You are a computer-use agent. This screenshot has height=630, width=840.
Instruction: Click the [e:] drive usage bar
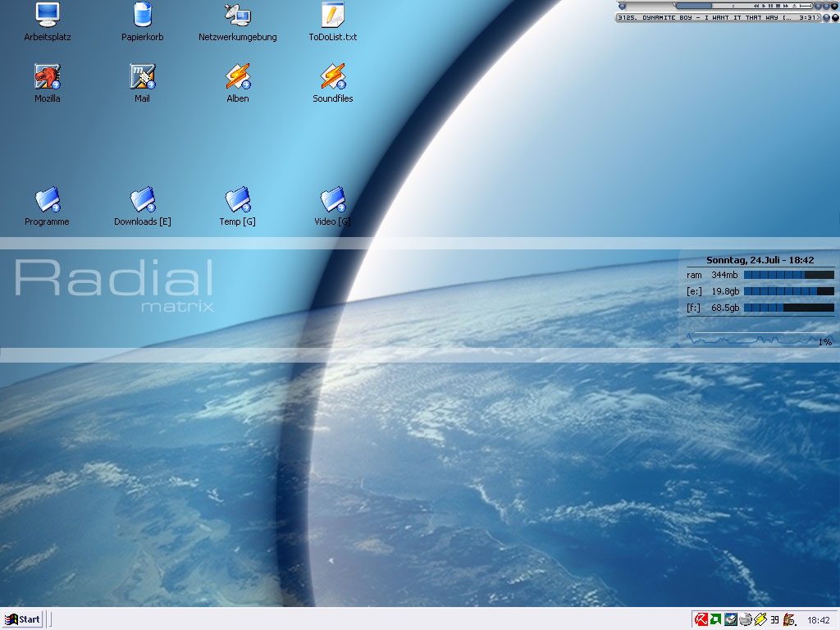tap(788, 291)
